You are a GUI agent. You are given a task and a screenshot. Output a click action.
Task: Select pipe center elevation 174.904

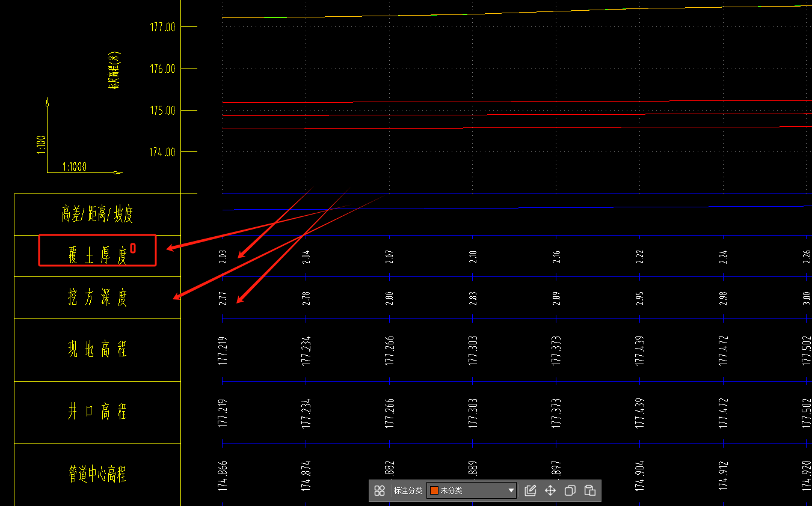[640, 476]
